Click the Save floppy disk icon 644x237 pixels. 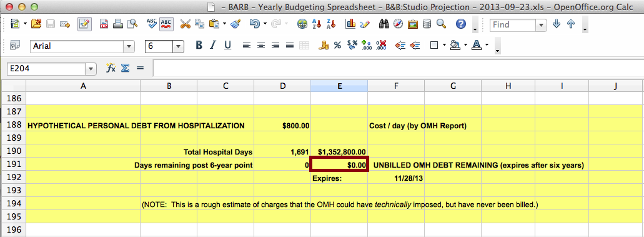tap(51, 24)
